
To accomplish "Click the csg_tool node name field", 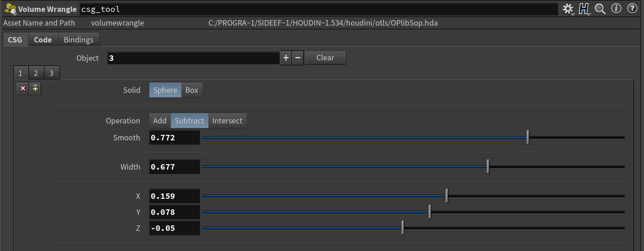I will [318, 9].
